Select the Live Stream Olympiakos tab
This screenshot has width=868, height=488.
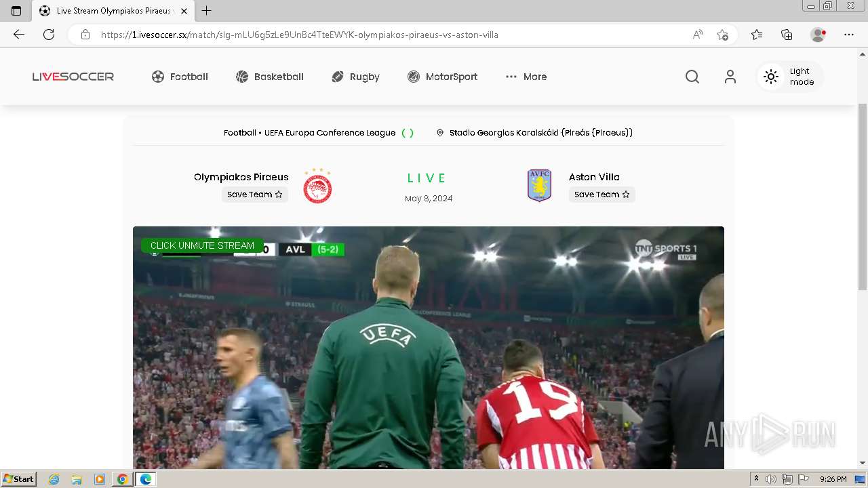point(113,11)
